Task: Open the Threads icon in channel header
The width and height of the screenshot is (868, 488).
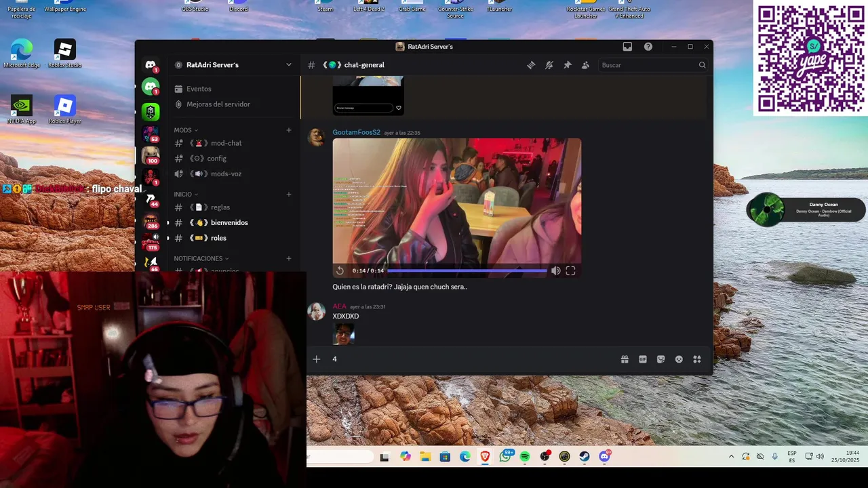Action: pos(531,65)
